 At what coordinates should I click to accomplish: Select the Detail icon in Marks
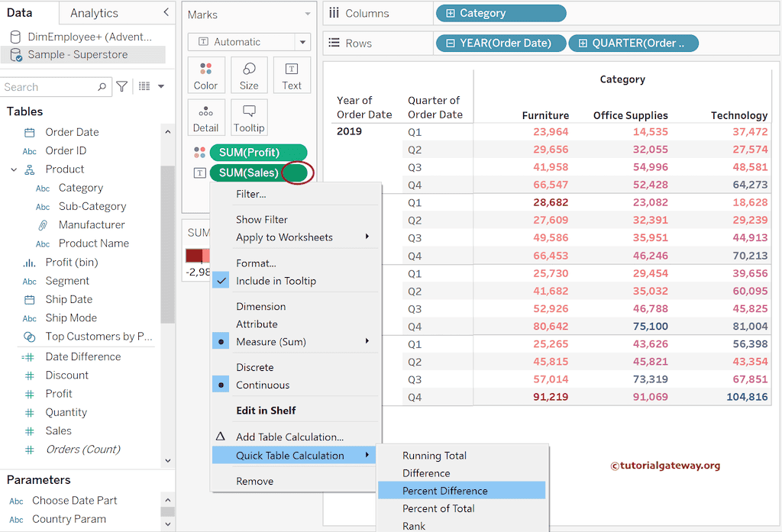(x=206, y=117)
